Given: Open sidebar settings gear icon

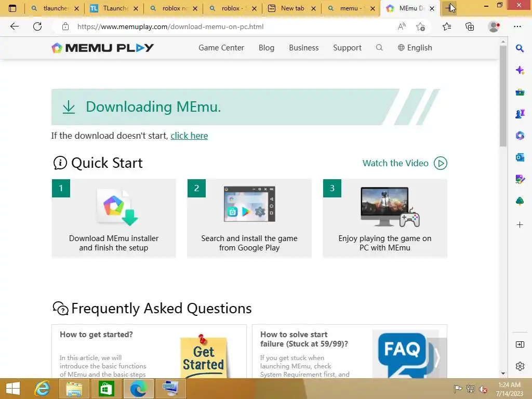Looking at the screenshot, I should pyautogui.click(x=520, y=366).
